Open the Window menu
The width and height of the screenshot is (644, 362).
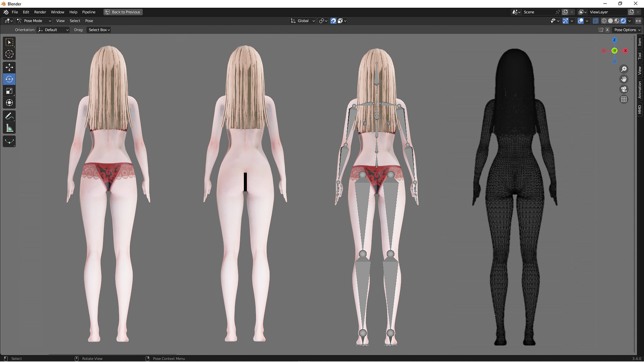coord(58,12)
